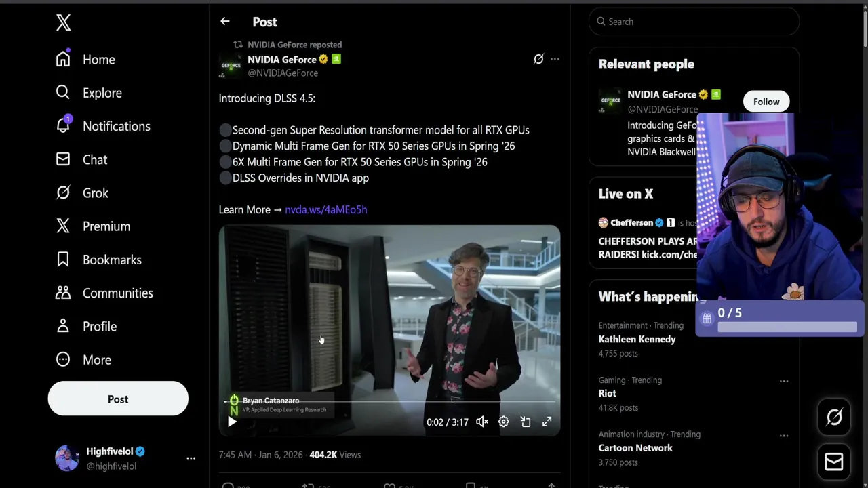Open Kathleen Kennedy trending topic
The width and height of the screenshot is (868, 488).
tap(637, 340)
